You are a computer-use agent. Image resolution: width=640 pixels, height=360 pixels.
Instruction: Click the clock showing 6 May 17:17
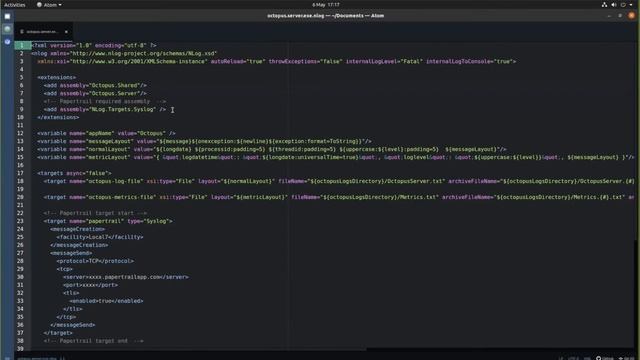click(x=326, y=5)
